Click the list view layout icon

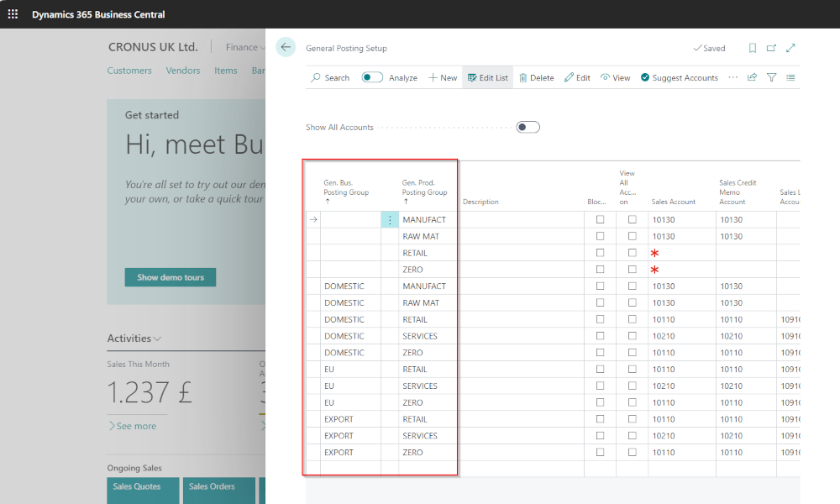coord(790,77)
